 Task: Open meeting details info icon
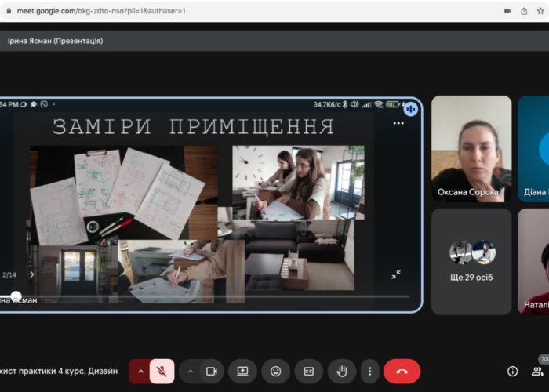pyautogui.click(x=512, y=371)
